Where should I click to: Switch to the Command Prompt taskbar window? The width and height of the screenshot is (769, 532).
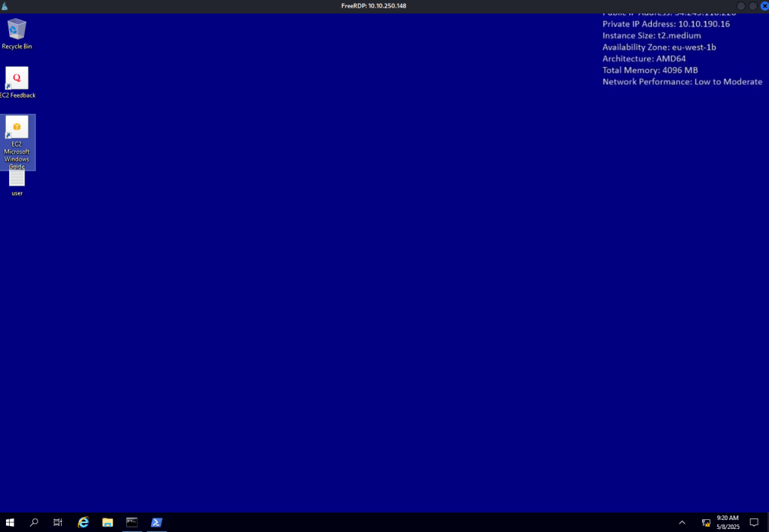[x=132, y=522]
